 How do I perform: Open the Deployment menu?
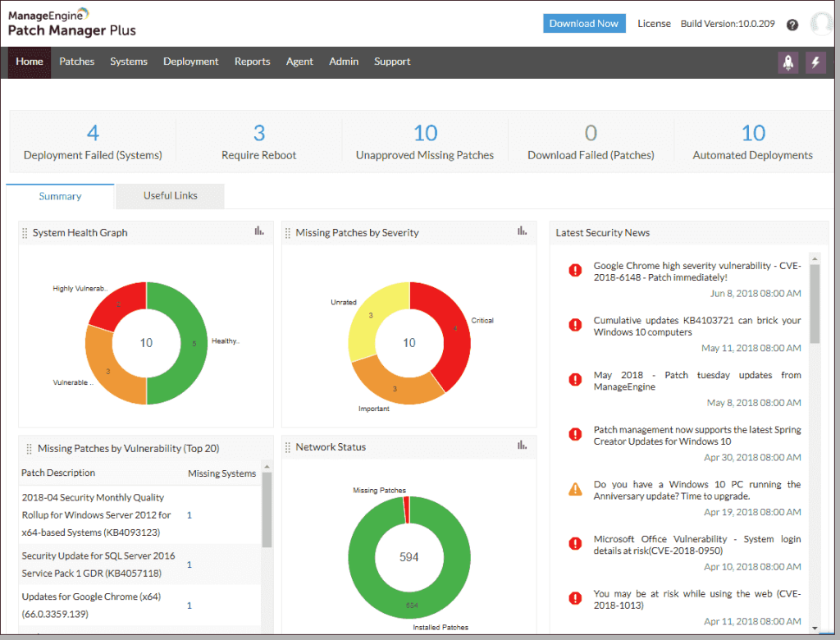tap(190, 62)
